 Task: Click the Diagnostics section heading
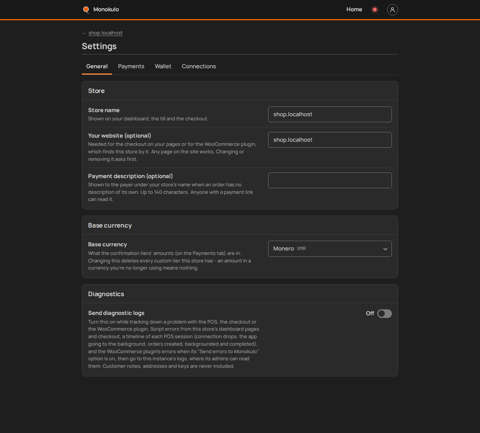pos(106,294)
